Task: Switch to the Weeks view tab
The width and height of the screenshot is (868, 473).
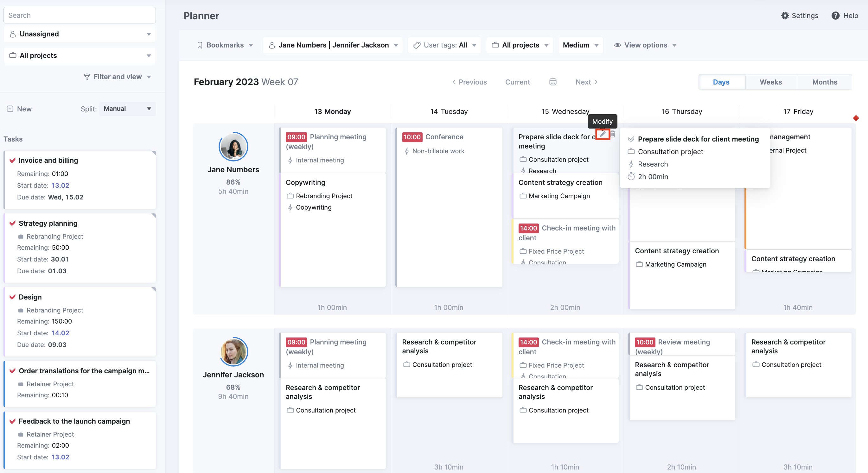Action: point(771,82)
